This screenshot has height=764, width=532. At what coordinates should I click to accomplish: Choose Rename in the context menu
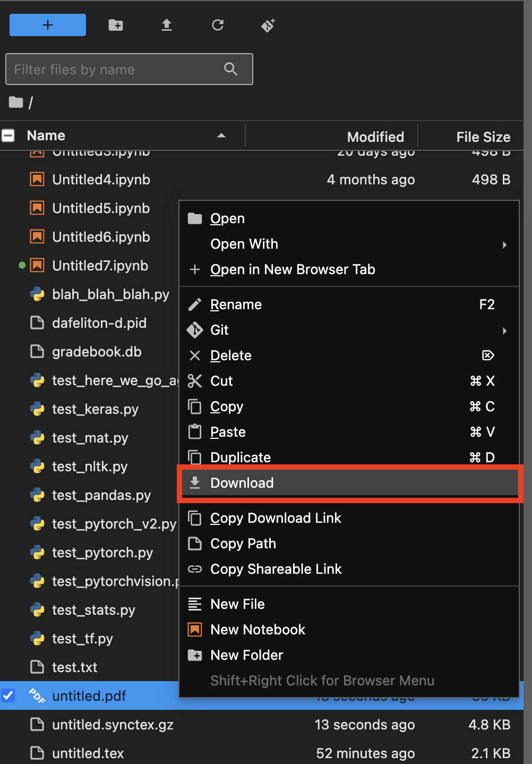pyautogui.click(x=349, y=304)
